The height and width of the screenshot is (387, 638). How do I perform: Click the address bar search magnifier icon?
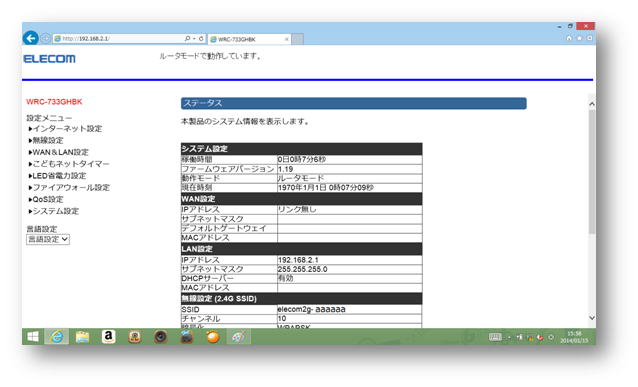click(187, 39)
